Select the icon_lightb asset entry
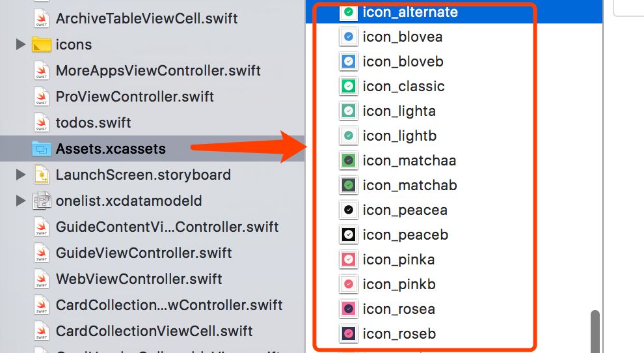Image resolution: width=644 pixels, height=353 pixels. (x=399, y=136)
